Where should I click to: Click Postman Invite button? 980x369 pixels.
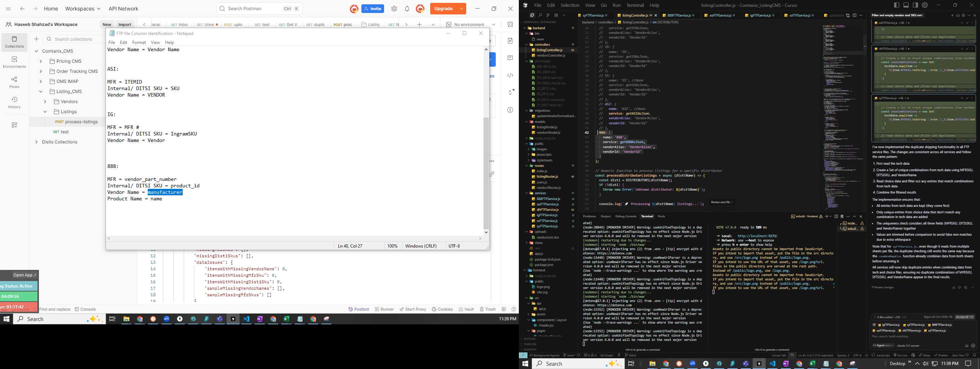373,9
